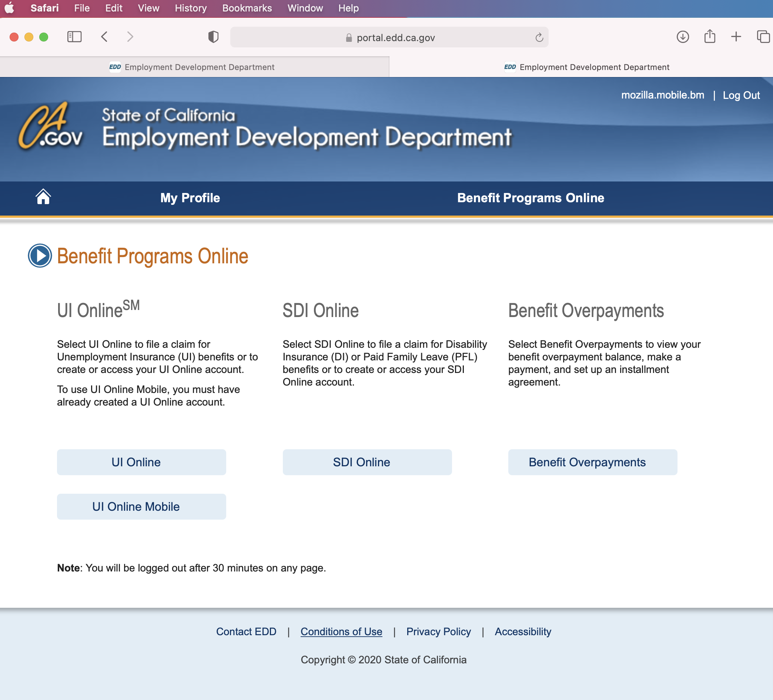This screenshot has height=700, width=773.
Task: Click the blue arrow icon beside heading
Action: point(40,256)
